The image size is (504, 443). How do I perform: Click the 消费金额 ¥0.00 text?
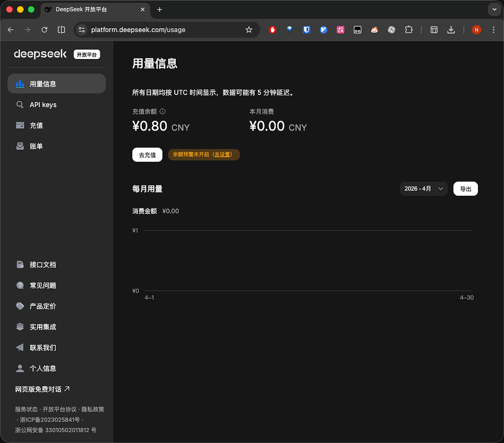click(156, 211)
